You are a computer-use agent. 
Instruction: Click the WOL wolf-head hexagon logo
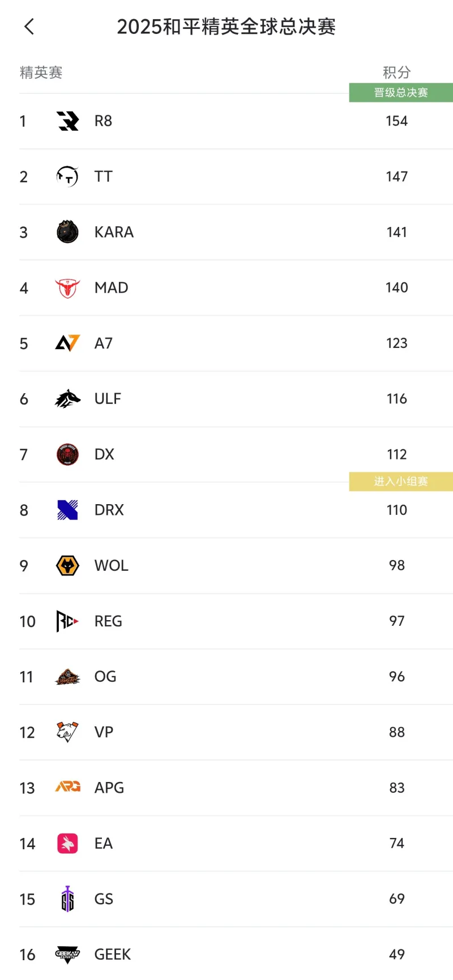click(67, 565)
